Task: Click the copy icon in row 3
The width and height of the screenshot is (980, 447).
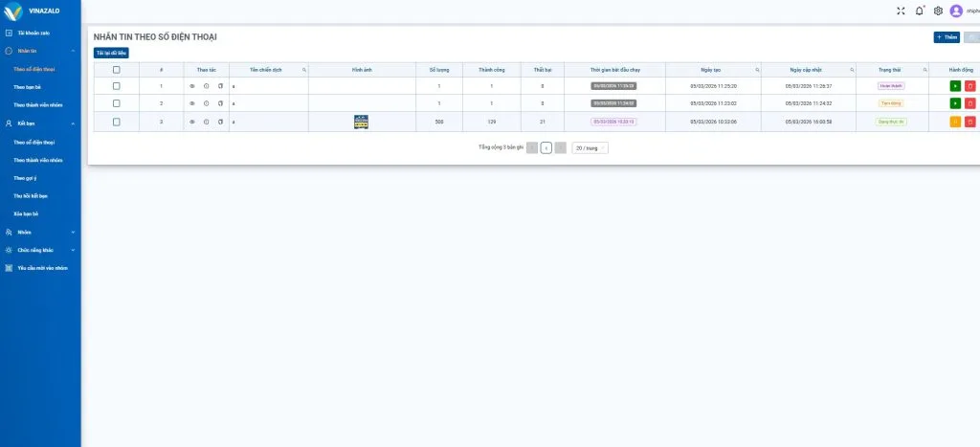Action: (220, 122)
